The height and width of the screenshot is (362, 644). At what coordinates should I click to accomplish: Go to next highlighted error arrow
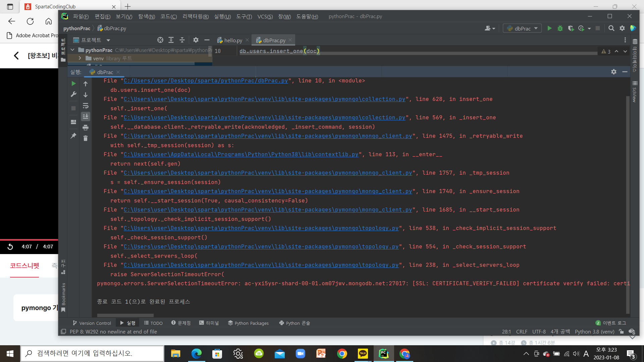pyautogui.click(x=625, y=51)
